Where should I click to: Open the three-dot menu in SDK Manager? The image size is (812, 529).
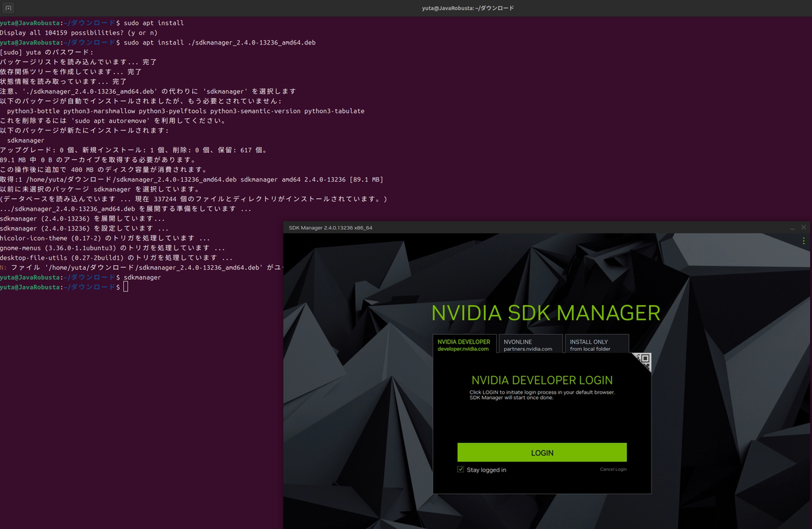804,241
